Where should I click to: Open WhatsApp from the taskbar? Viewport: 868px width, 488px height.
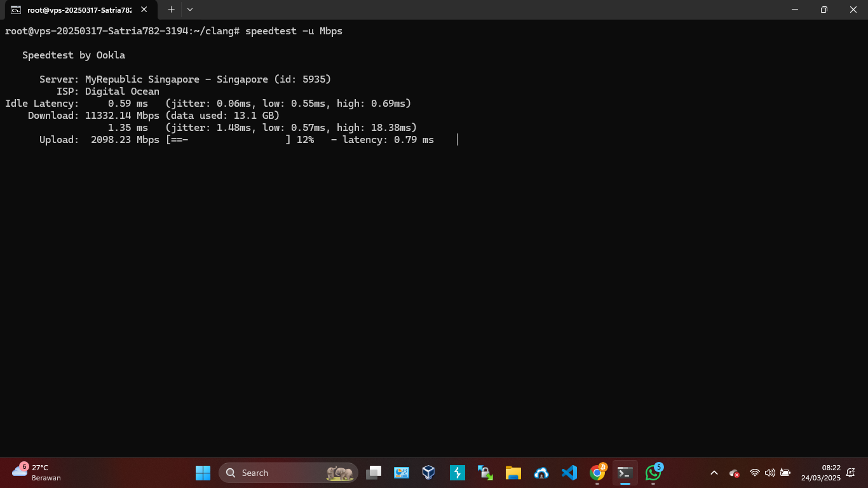coord(653,473)
